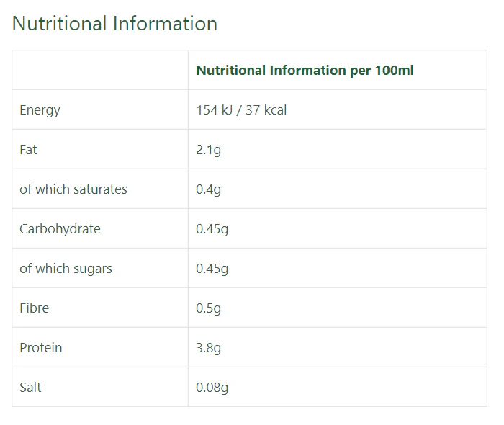Click the 2.1g fat value
Viewport: 504px width, 425px height.
pos(208,150)
